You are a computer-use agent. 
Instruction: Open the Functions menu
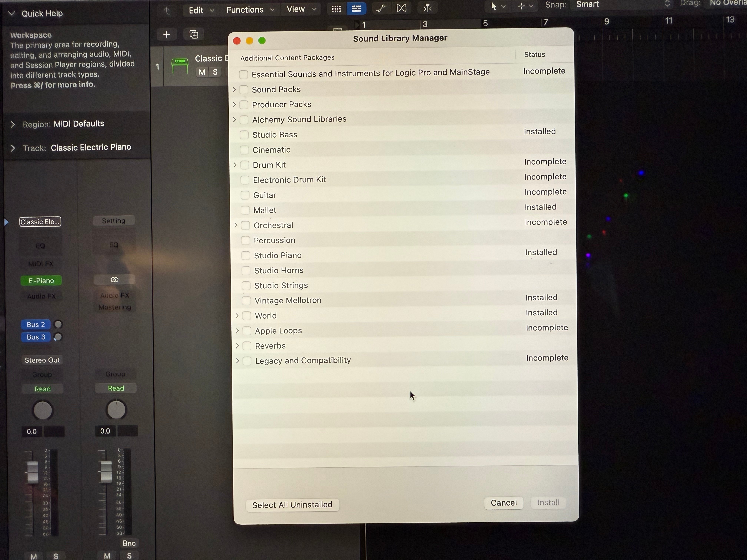[250, 10]
